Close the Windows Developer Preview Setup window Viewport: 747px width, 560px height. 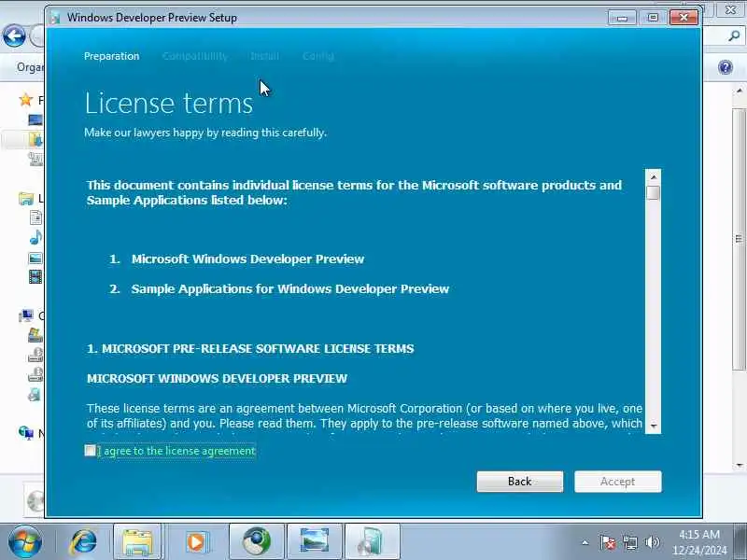[x=684, y=18]
